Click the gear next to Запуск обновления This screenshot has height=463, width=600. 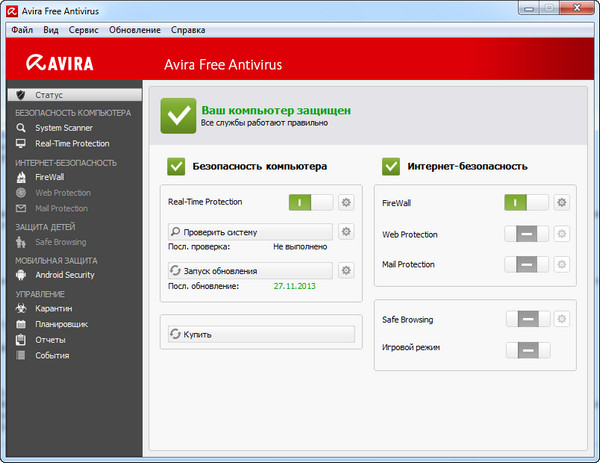point(346,270)
